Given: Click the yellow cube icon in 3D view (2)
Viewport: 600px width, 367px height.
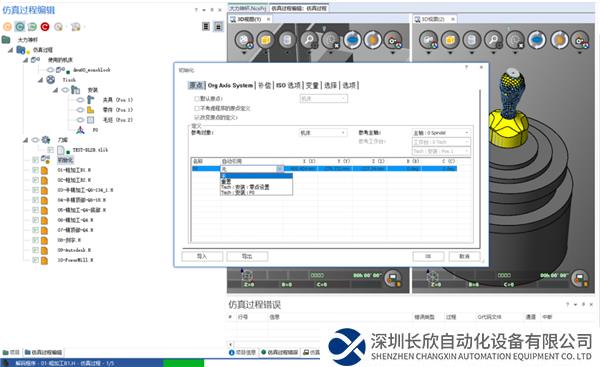Looking at the screenshot, I should (x=450, y=39).
